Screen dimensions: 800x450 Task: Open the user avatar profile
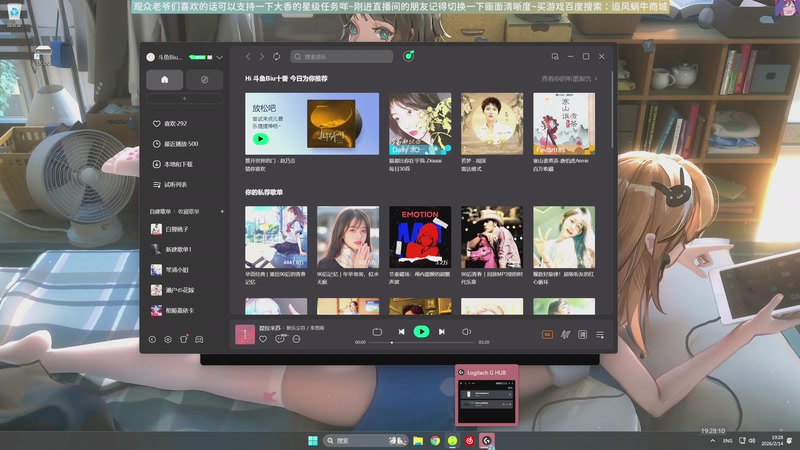[x=151, y=57]
